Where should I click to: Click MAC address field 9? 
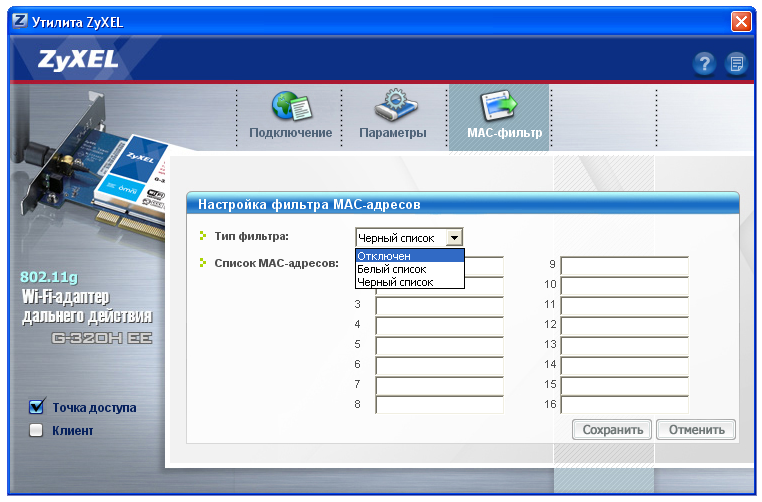tap(624, 266)
